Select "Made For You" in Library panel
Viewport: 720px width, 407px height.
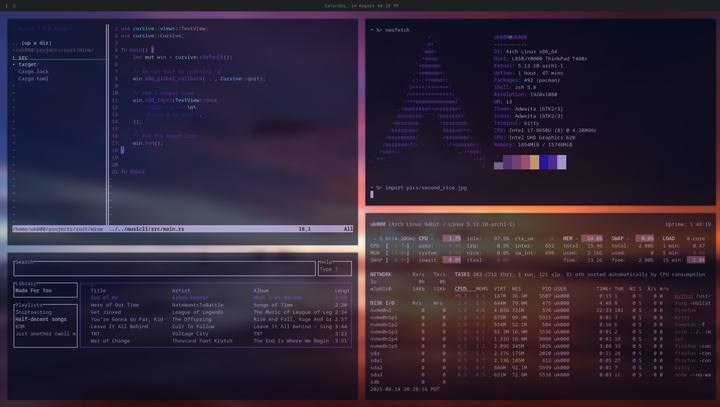34,291
